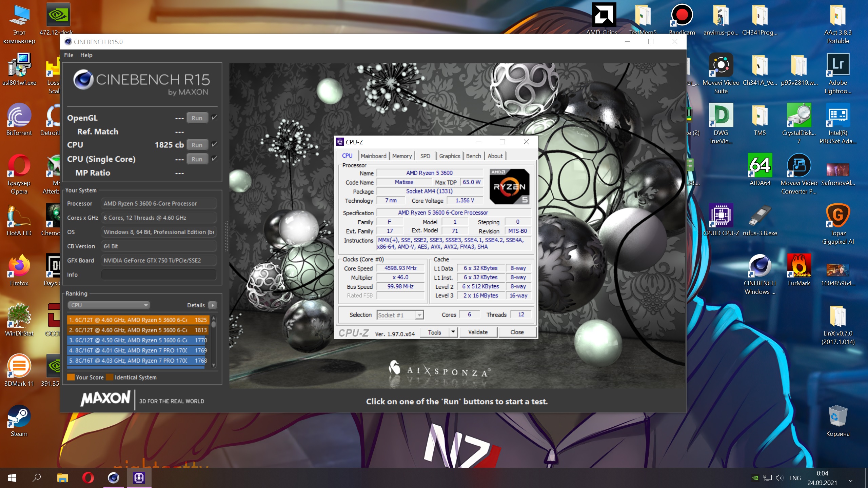The height and width of the screenshot is (488, 868).
Task: Toggle the CPU (Single Core) checkbox
Action: [x=214, y=159]
